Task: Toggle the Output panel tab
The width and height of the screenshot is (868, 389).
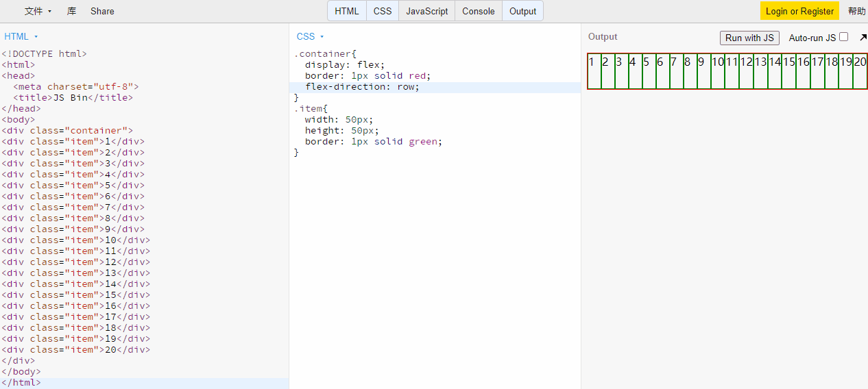Action: pos(523,11)
